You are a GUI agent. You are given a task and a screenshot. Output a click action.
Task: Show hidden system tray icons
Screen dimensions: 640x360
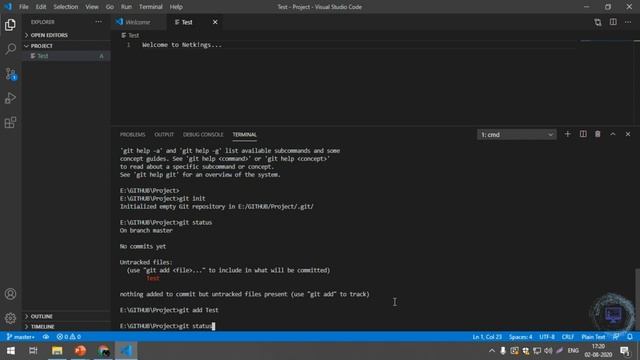pyautogui.click(x=491, y=351)
